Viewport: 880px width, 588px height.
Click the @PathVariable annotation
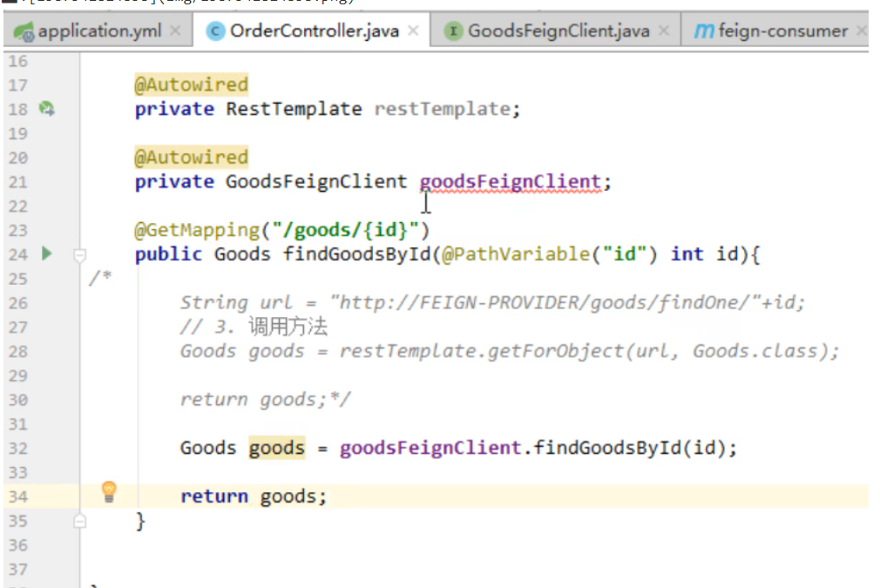point(516,254)
